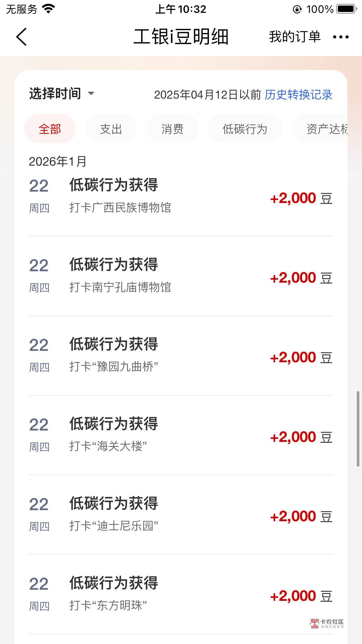Tap the 卡农社区 watermark logo

pyautogui.click(x=327, y=624)
